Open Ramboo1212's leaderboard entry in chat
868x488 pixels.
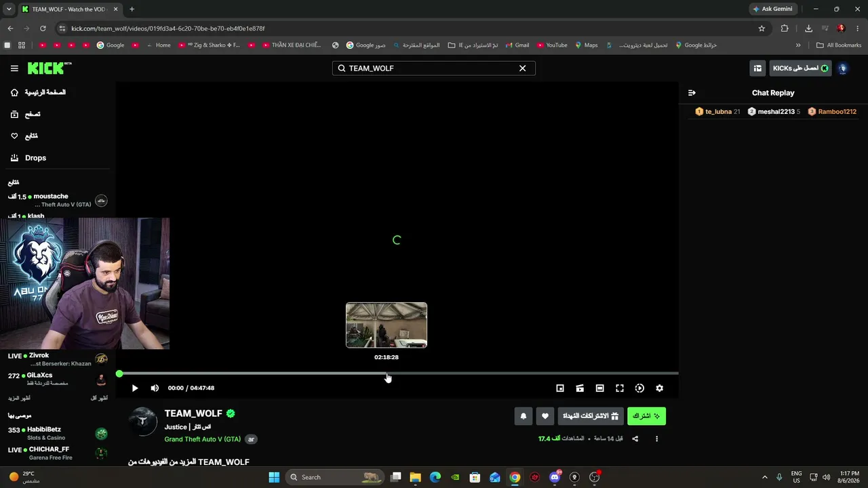point(832,112)
